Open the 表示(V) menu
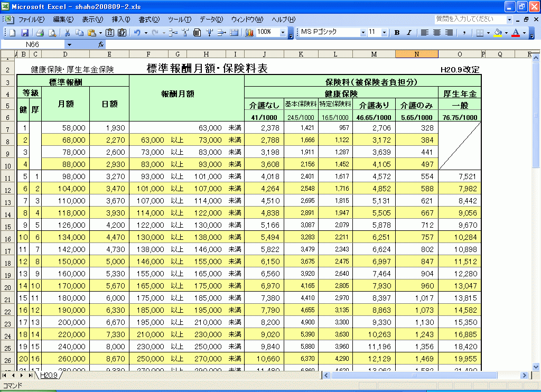The width and height of the screenshot is (541, 392). click(92, 20)
